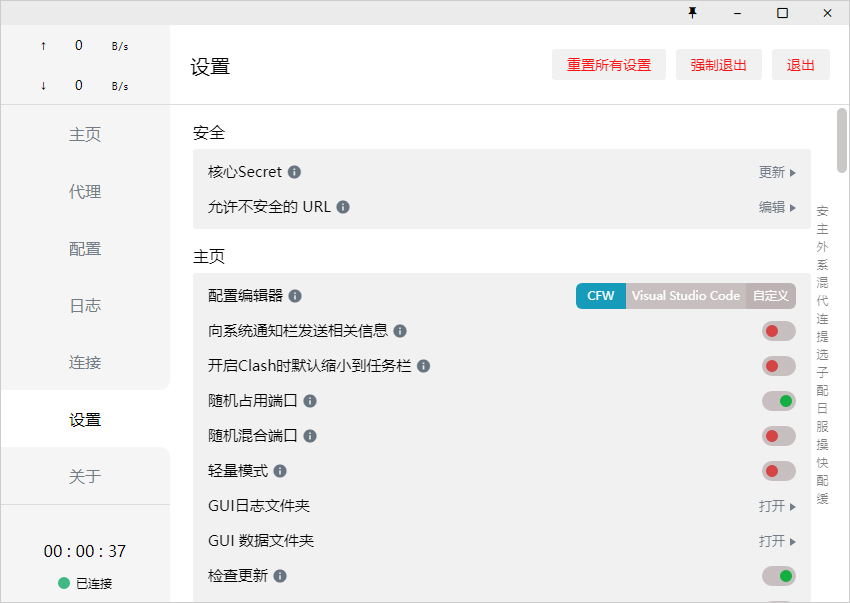850x603 pixels.
Task: Click info icon beside 开启Clash时默认缩小到任务栏
Action: pyautogui.click(x=424, y=366)
